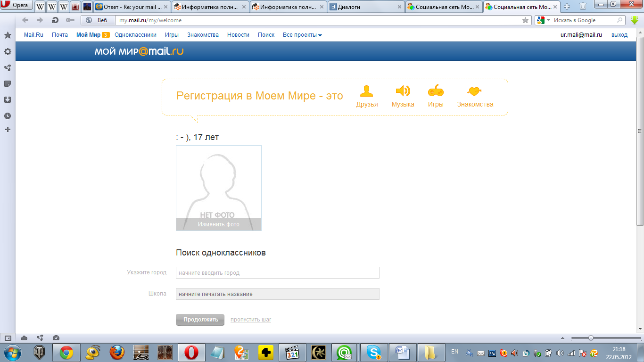Viewport: 644px width, 362px height.
Task: Open the closed tabs trash icon
Action: (x=583, y=7)
